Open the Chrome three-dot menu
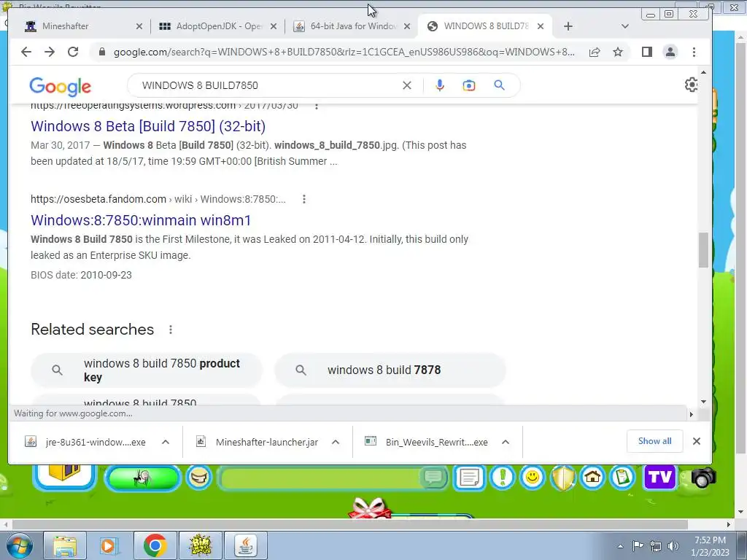Screen dimensions: 747x560 (x=694, y=52)
